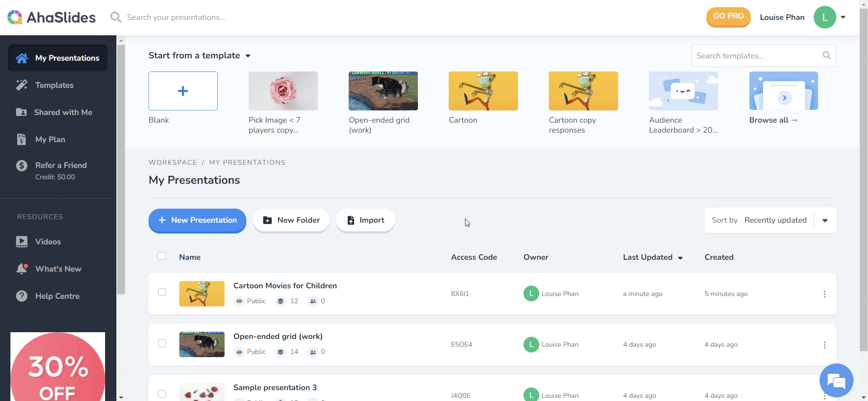868x401 pixels.
Task: Click the presentation search magnifier icon
Action: pyautogui.click(x=116, y=17)
